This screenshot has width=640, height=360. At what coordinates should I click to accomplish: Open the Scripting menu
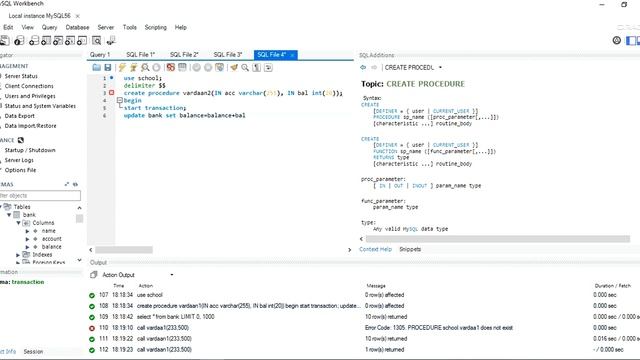[156, 27]
